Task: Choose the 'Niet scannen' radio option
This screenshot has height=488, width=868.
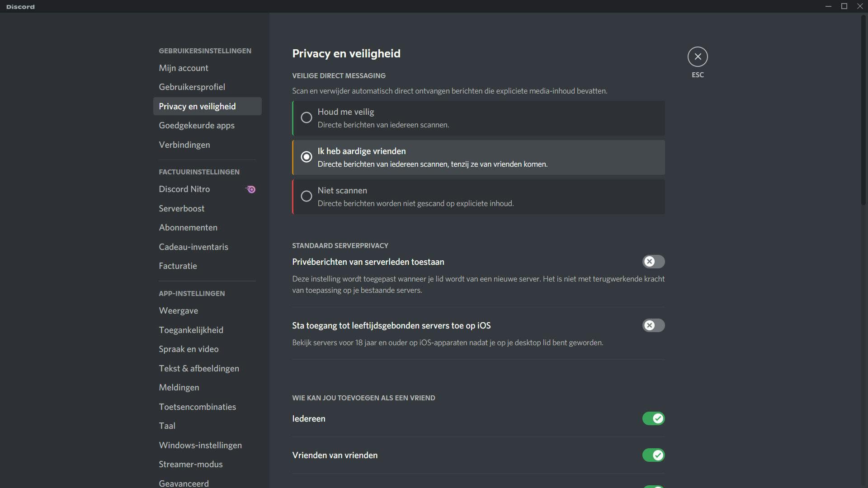Action: pyautogui.click(x=307, y=197)
